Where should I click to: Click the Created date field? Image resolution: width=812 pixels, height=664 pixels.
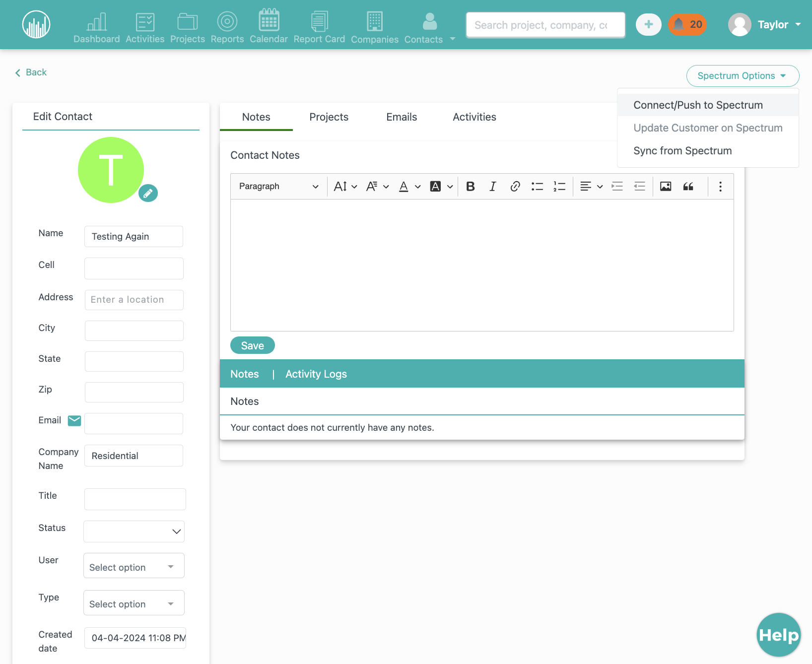click(135, 638)
